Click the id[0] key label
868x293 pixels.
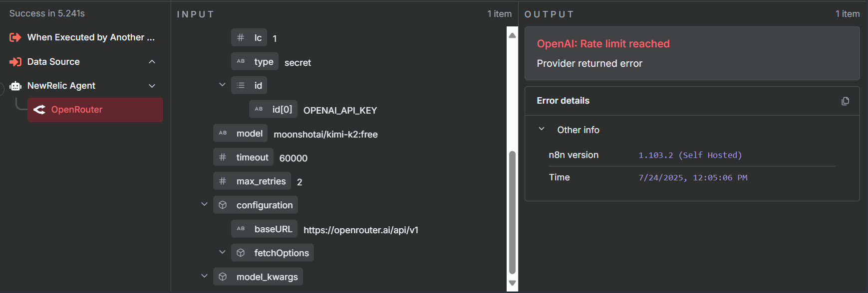pyautogui.click(x=282, y=109)
